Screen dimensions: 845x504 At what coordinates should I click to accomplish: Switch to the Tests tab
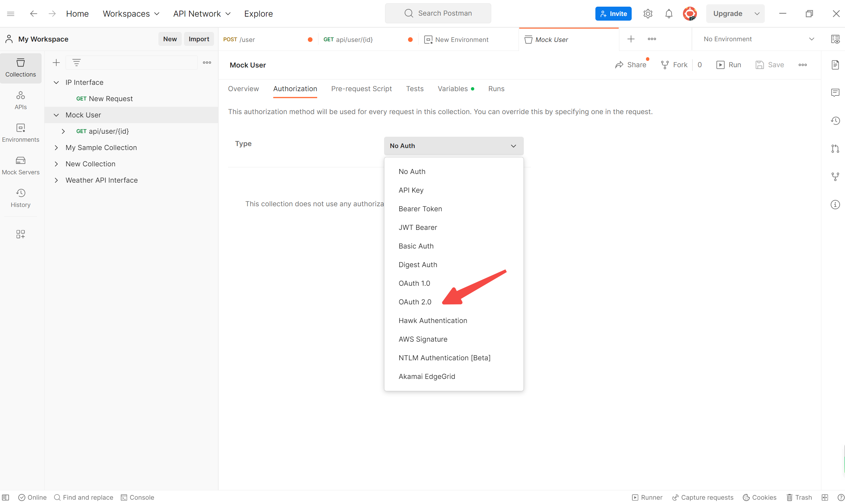click(x=414, y=89)
